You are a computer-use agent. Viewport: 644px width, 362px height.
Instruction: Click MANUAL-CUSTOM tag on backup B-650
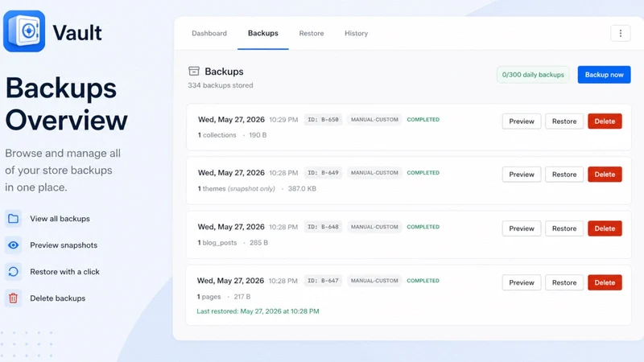(x=374, y=119)
